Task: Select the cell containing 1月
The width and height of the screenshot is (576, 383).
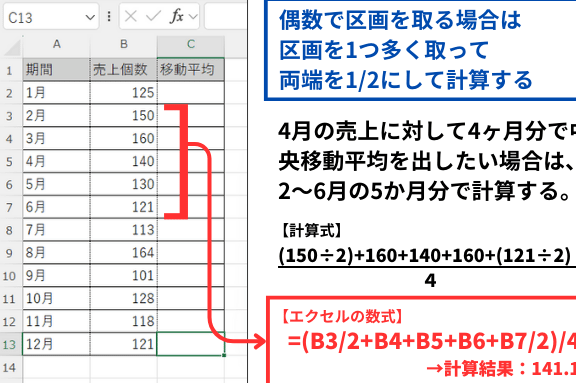Action: tap(56, 93)
